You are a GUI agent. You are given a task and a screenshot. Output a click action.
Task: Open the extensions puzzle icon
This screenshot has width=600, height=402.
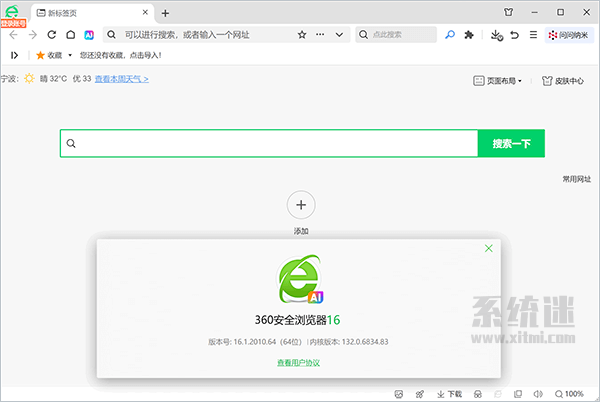point(469,34)
